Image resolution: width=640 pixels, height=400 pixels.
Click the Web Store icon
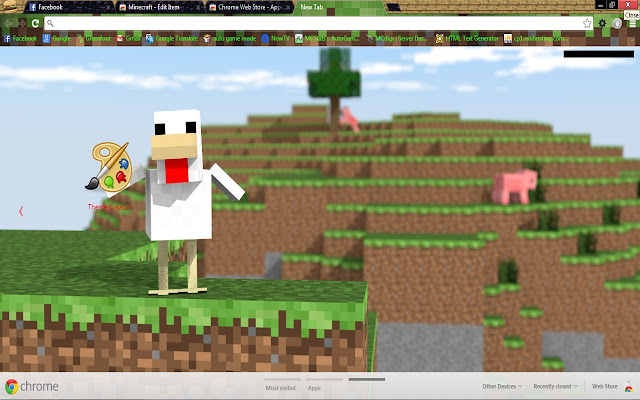pos(629,387)
